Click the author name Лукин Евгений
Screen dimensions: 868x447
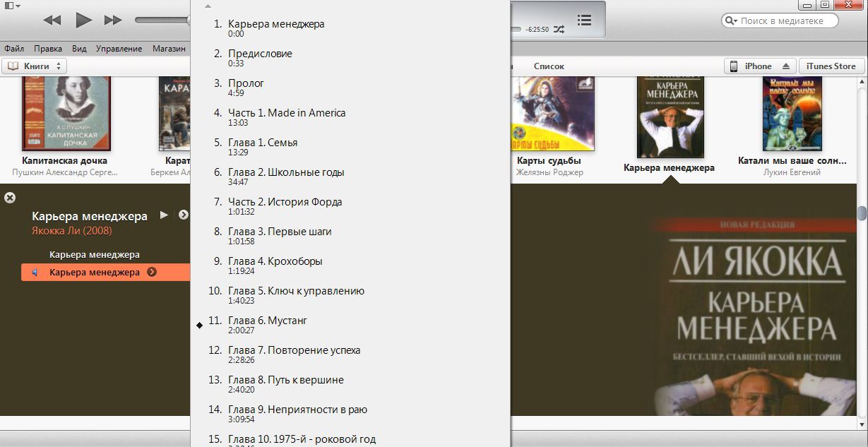tap(792, 172)
